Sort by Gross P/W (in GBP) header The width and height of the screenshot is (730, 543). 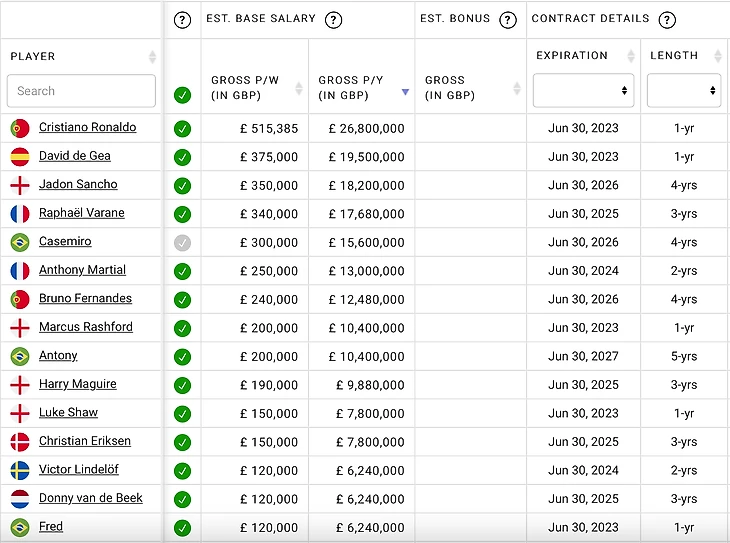point(254,88)
